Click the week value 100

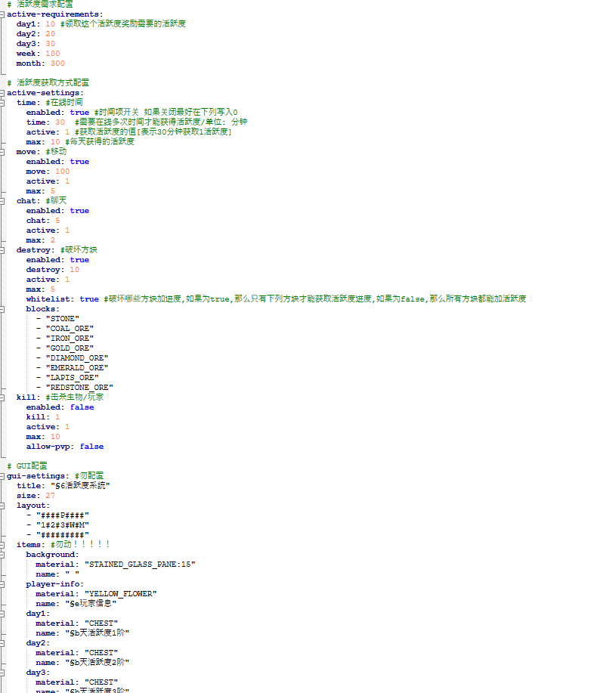pyautogui.click(x=52, y=54)
